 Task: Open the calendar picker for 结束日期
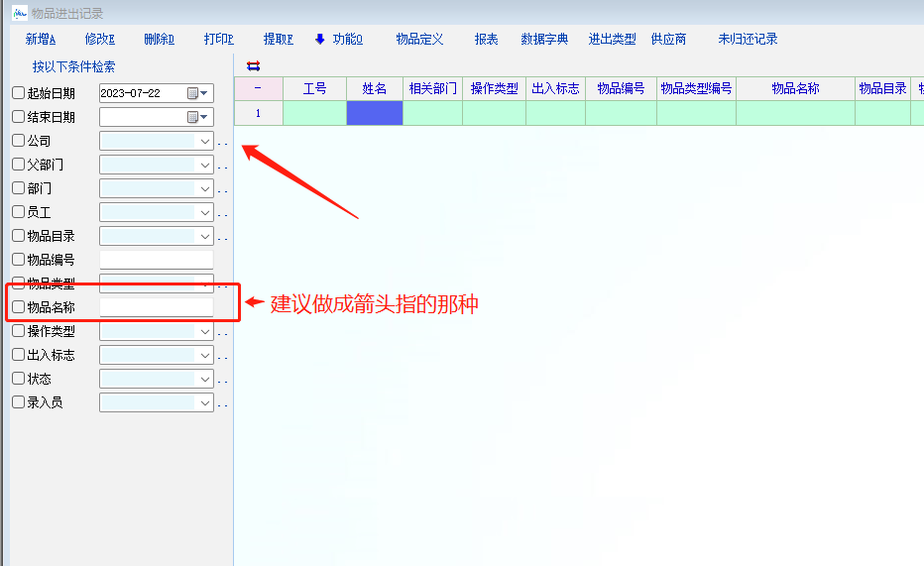pos(193,117)
